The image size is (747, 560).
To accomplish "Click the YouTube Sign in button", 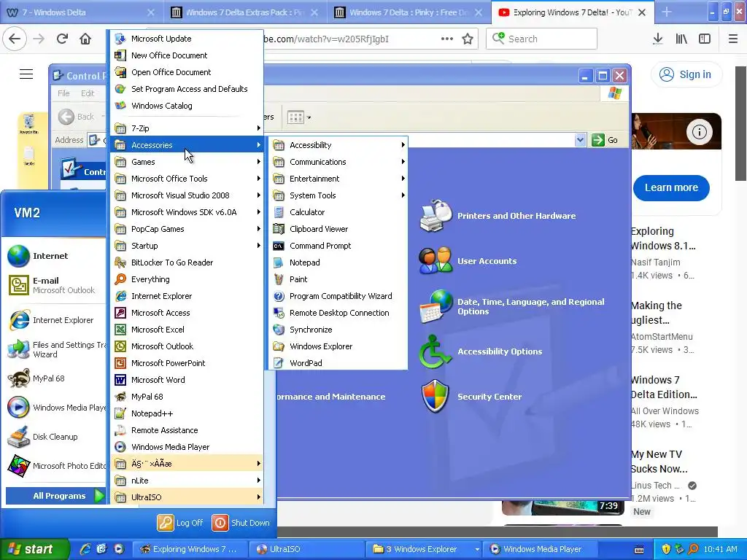I will coord(686,74).
